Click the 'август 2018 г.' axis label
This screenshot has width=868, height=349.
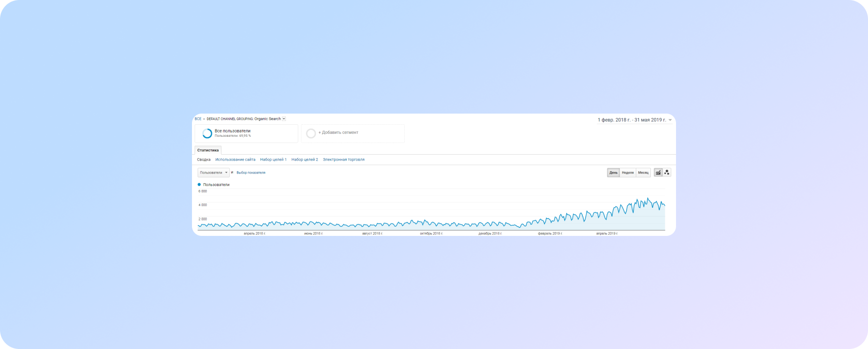(x=372, y=233)
